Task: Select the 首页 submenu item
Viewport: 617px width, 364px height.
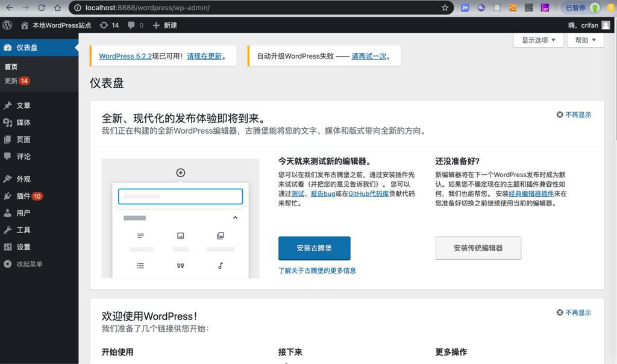Action: [11, 67]
